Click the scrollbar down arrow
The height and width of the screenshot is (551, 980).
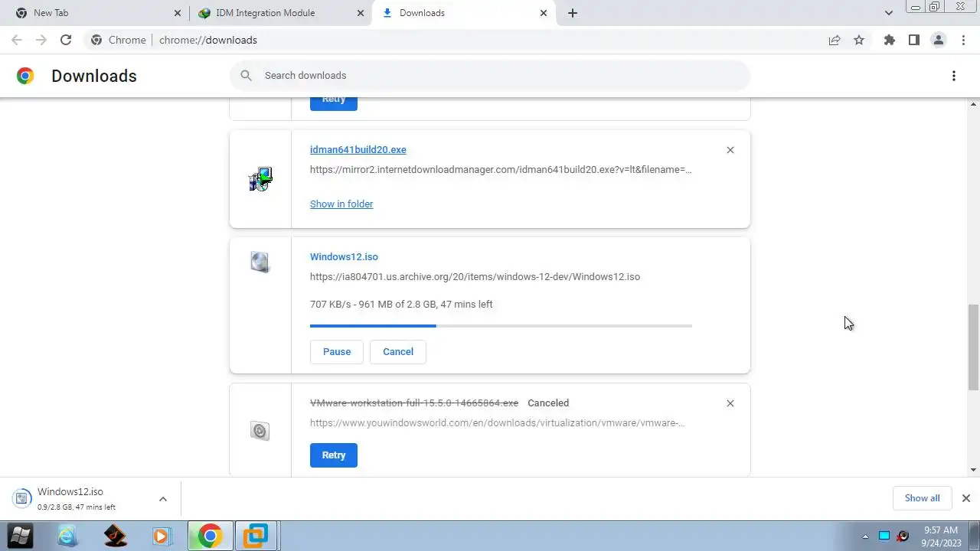click(974, 470)
